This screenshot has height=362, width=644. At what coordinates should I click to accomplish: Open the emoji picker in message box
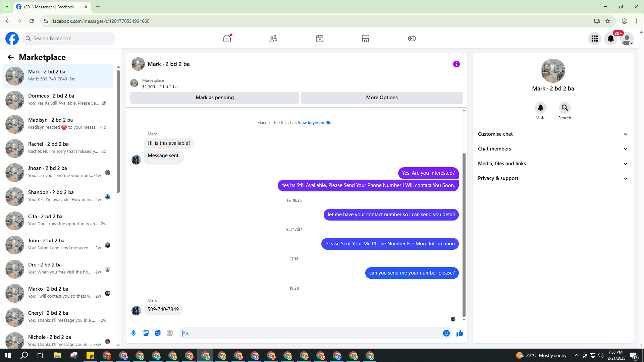pyautogui.click(x=446, y=333)
